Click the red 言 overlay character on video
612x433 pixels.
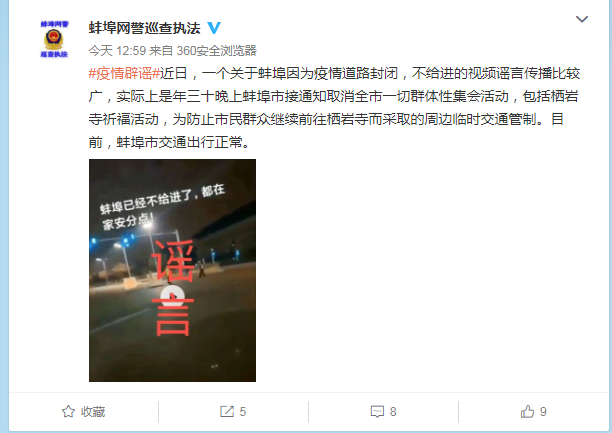173,317
